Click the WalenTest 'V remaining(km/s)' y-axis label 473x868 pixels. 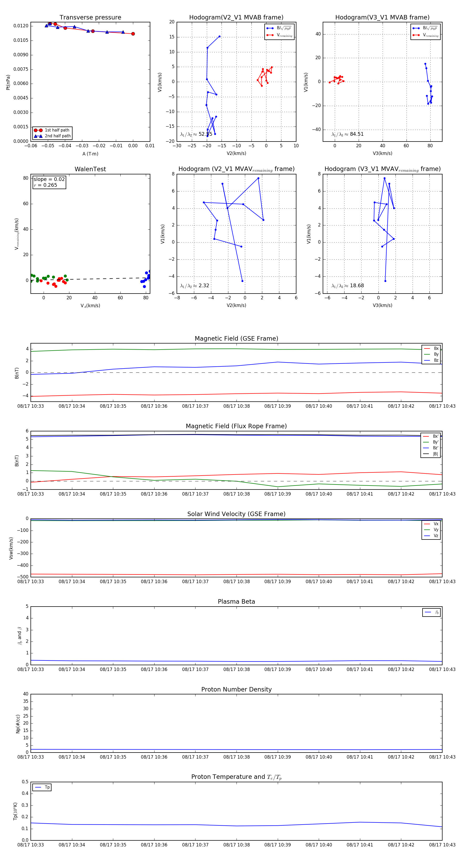tap(17, 234)
